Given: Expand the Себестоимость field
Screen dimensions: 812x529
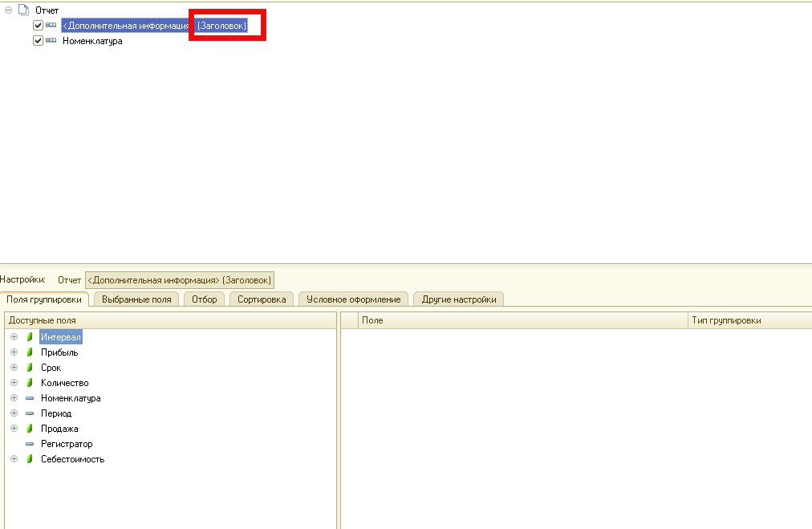Looking at the screenshot, I should tap(14, 459).
